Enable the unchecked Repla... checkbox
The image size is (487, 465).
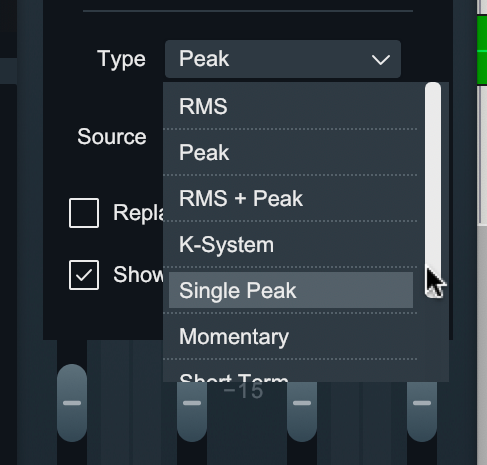pyautogui.click(x=84, y=213)
